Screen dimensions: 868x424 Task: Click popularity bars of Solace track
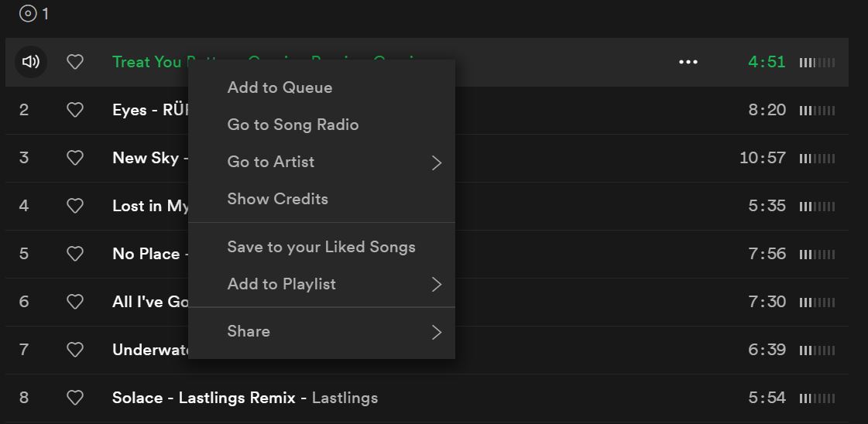[x=817, y=398]
